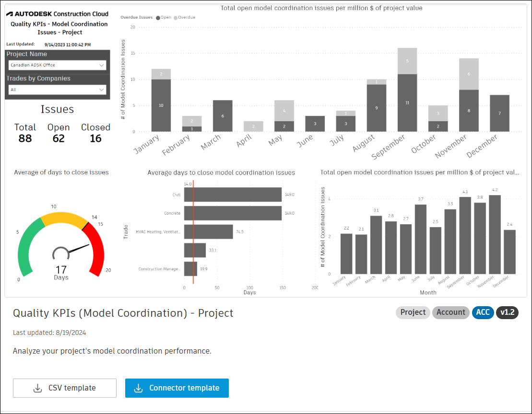Click the Closed issues value 16

coord(95,138)
